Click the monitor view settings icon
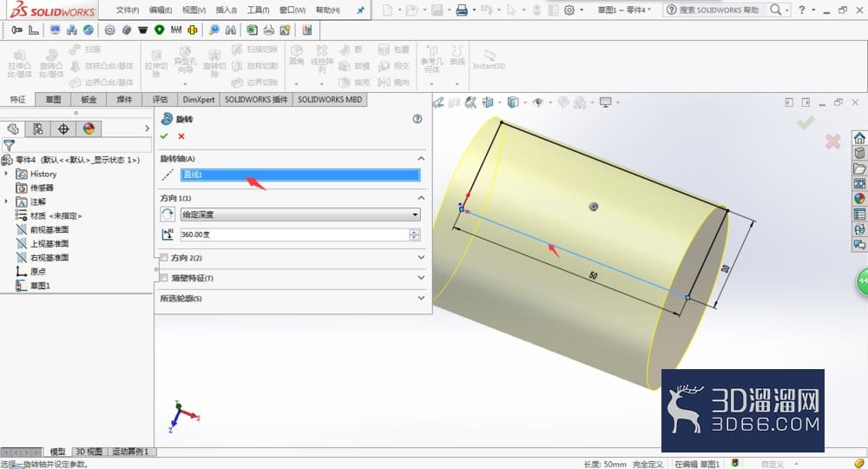This screenshot has width=868, height=469. point(606,102)
